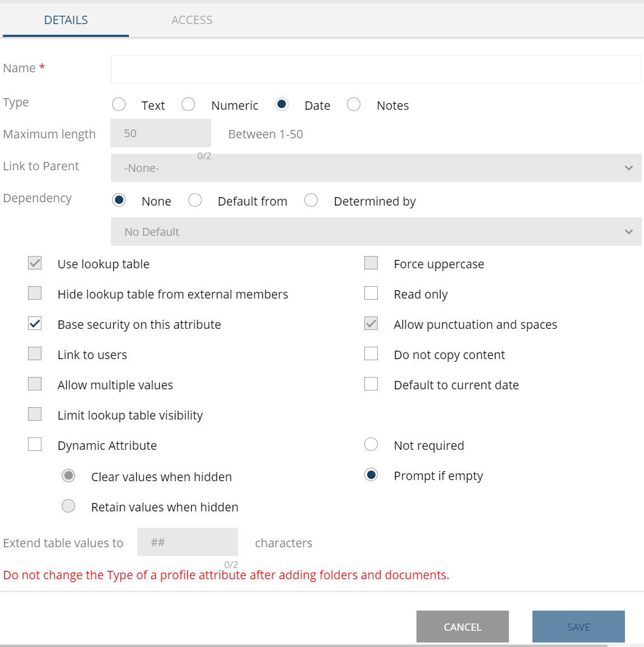The height and width of the screenshot is (647, 644).
Task: Check Do not copy content
Action: (371, 354)
